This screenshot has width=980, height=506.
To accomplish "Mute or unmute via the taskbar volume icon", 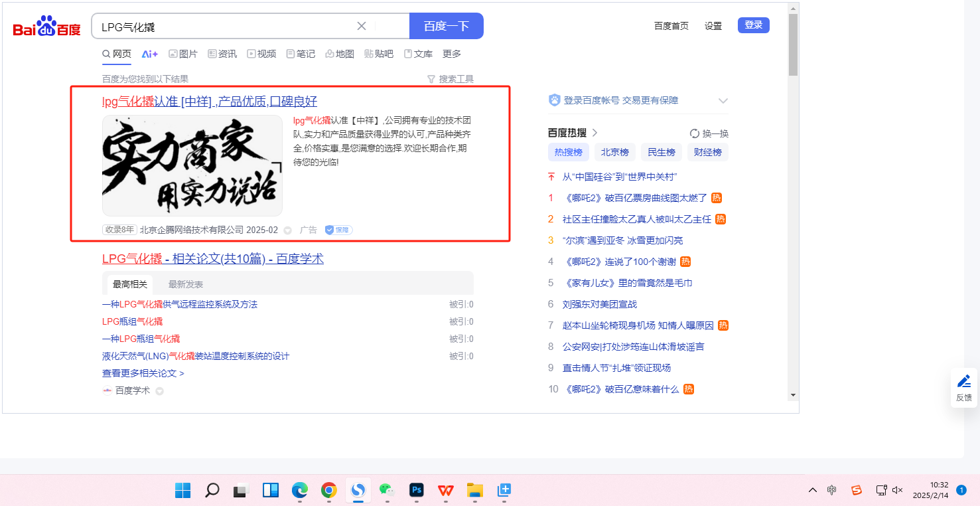I will 898,490.
